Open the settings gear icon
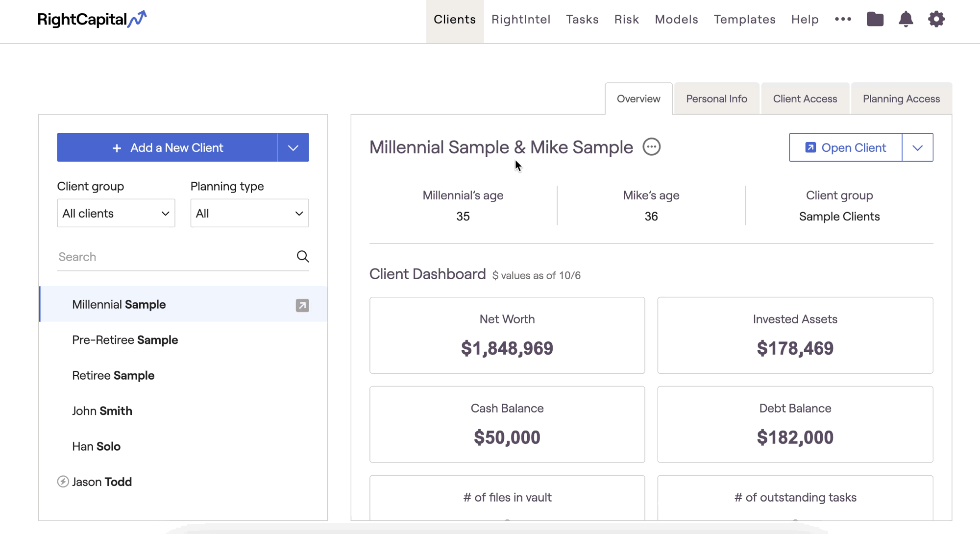This screenshot has height=534, width=980. click(936, 19)
